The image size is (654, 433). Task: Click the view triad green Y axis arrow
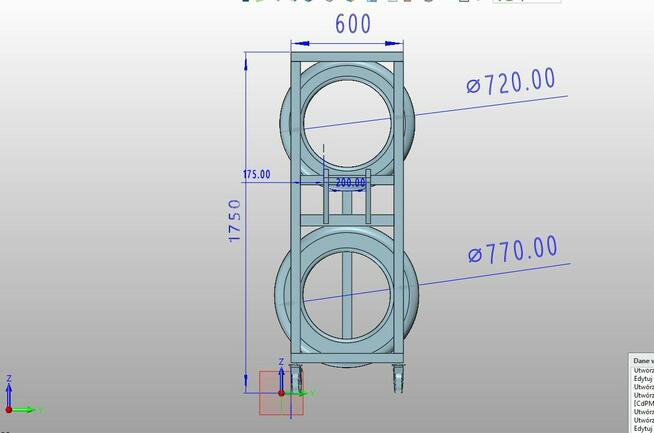[30, 410]
